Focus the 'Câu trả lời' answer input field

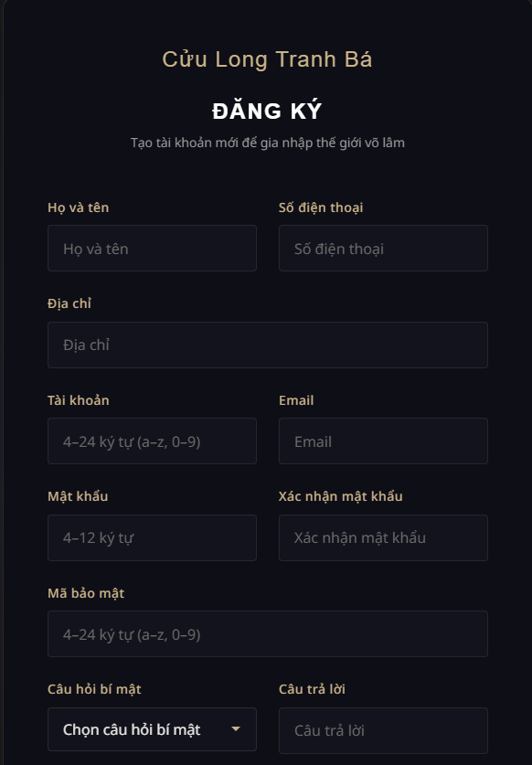pyautogui.click(x=383, y=730)
